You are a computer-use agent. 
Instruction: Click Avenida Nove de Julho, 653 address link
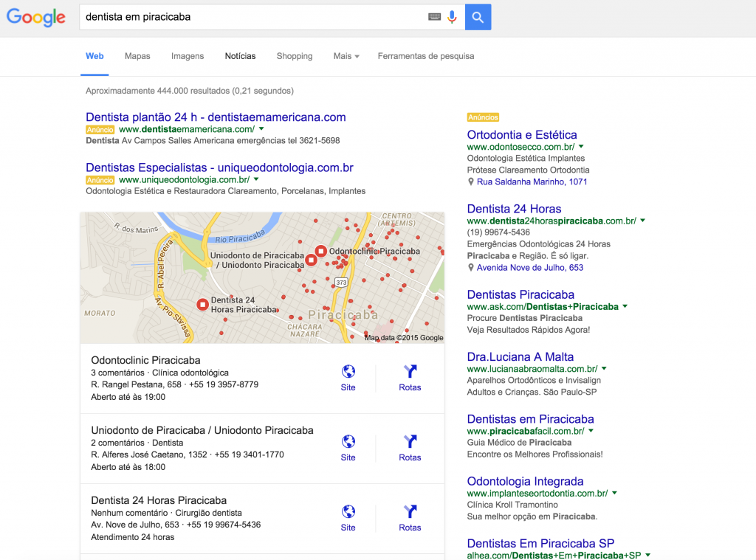pyautogui.click(x=530, y=268)
